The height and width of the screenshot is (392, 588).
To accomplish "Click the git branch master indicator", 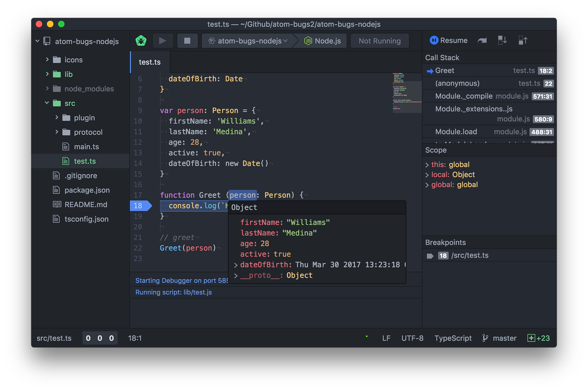I will click(500, 338).
